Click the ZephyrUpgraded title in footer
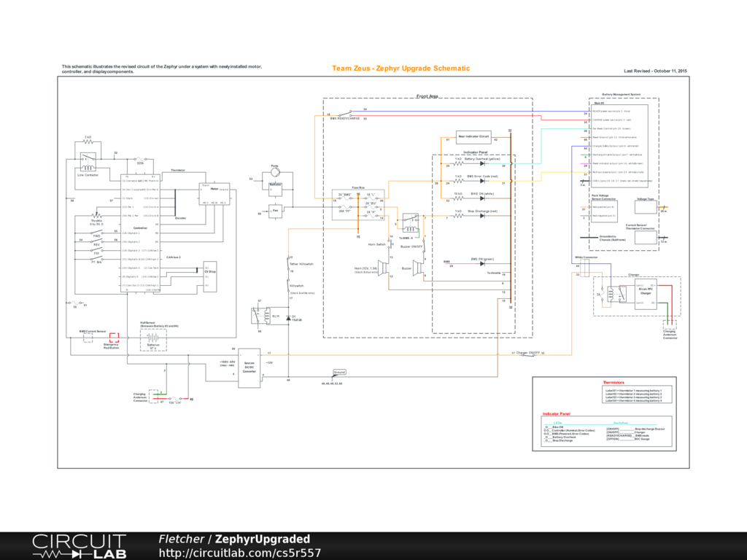Viewport: 747px width, 560px height. coord(262,539)
